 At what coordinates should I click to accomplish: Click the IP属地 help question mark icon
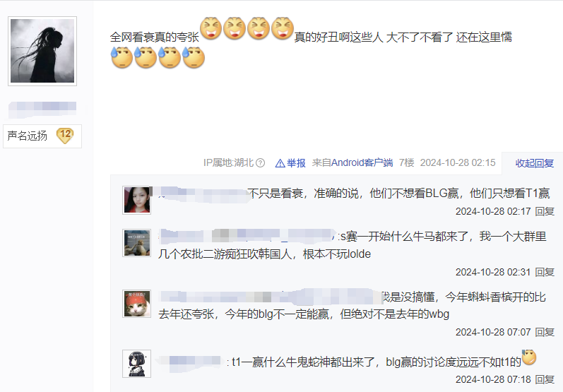pyautogui.click(x=261, y=163)
